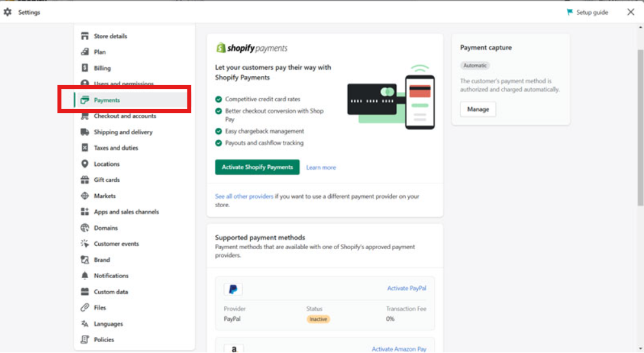Click the Settings gear icon
Viewport: 644px width, 353px height.
pos(7,12)
